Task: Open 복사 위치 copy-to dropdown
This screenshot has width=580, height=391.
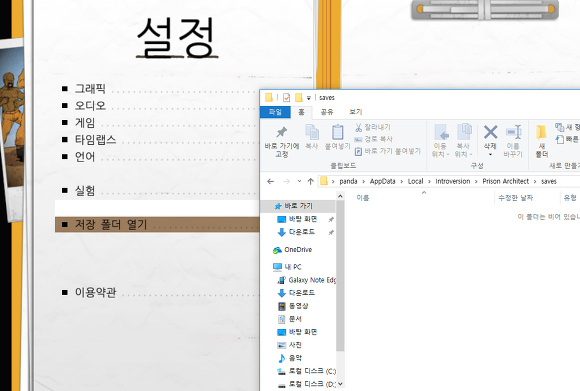Action: (463, 141)
